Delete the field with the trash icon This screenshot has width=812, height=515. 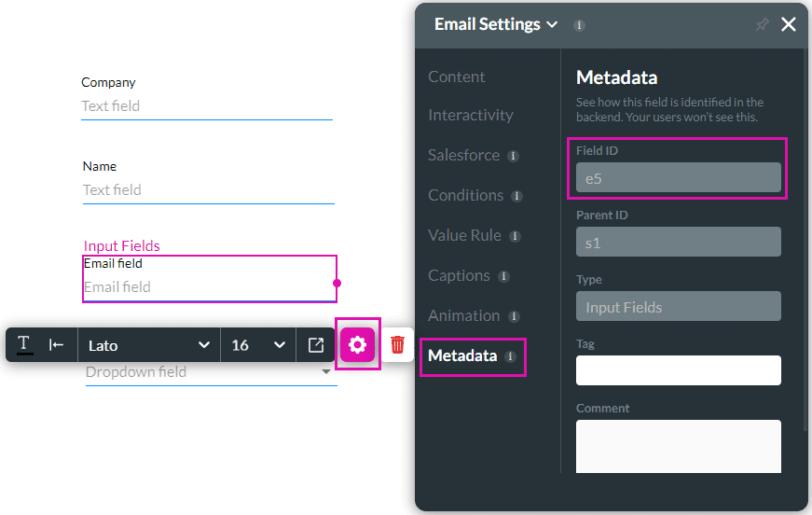[x=398, y=345]
